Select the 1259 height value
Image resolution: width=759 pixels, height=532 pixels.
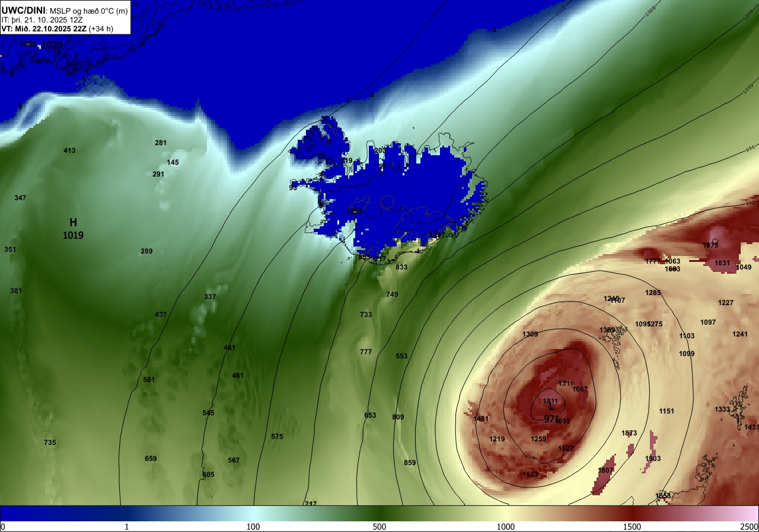(538, 439)
